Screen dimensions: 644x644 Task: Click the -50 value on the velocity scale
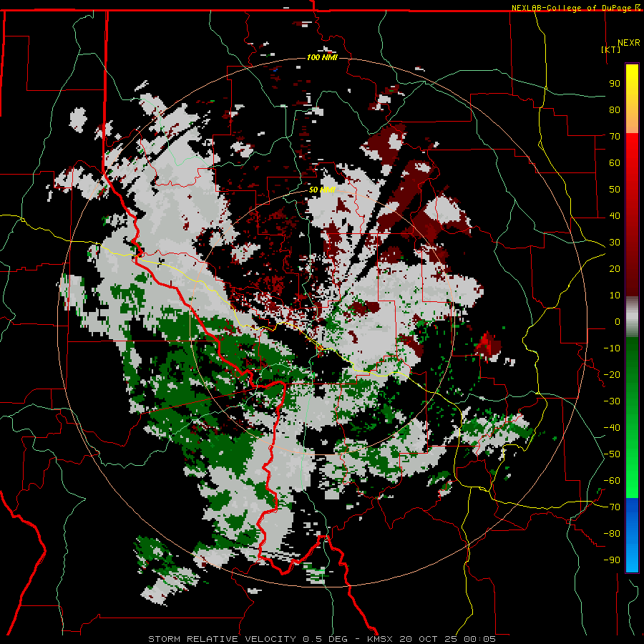click(612, 454)
